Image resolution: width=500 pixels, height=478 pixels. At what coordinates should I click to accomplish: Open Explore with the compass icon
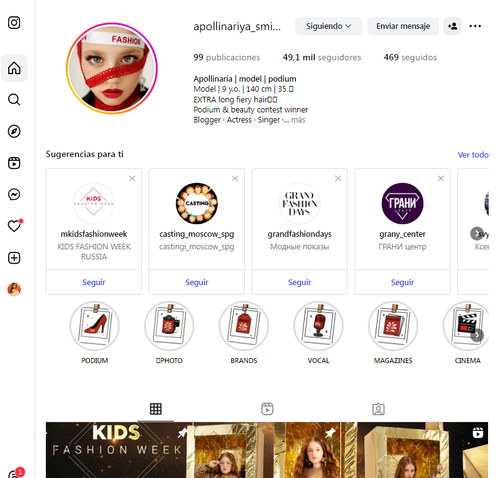click(14, 131)
